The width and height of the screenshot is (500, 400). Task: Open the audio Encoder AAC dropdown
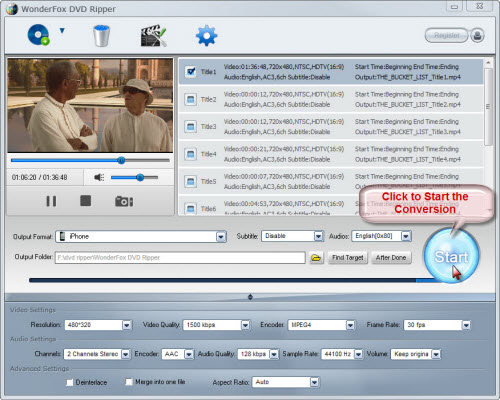tap(177, 354)
